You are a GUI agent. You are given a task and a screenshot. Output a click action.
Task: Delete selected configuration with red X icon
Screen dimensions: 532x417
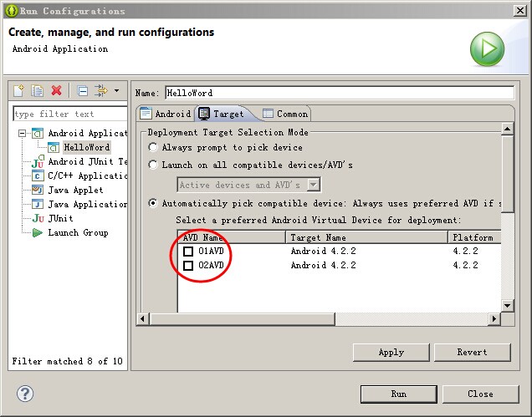57,90
